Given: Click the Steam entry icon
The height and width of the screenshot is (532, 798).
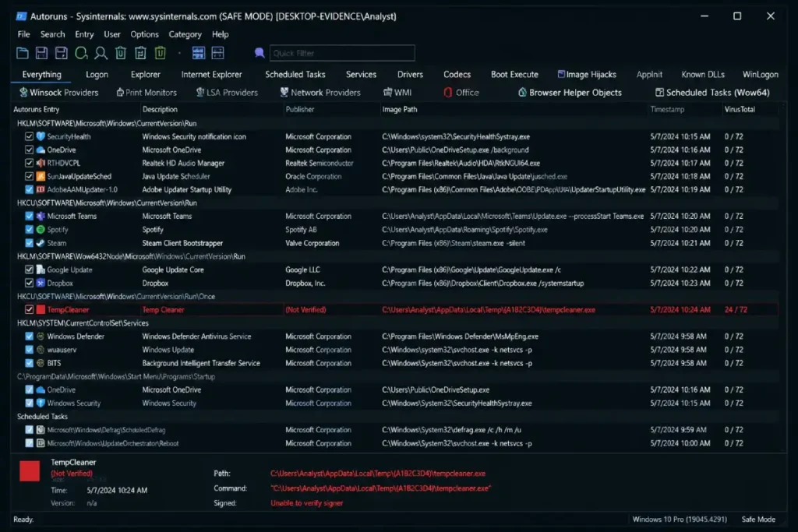Looking at the screenshot, I should click(x=41, y=243).
